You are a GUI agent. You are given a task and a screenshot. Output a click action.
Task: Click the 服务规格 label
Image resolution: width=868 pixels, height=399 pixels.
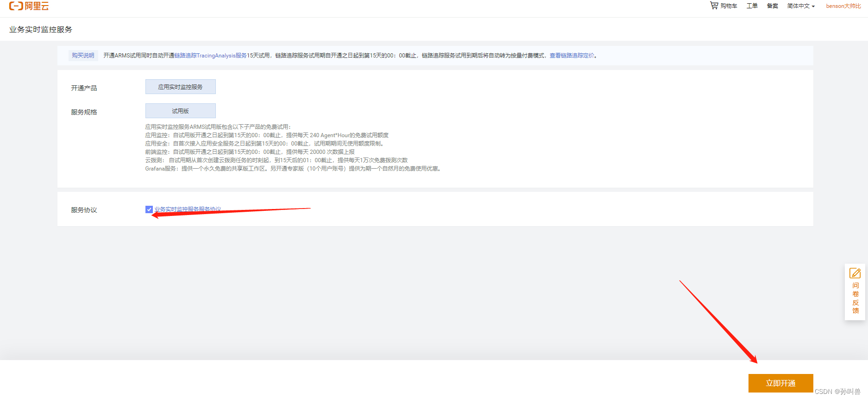click(x=84, y=112)
